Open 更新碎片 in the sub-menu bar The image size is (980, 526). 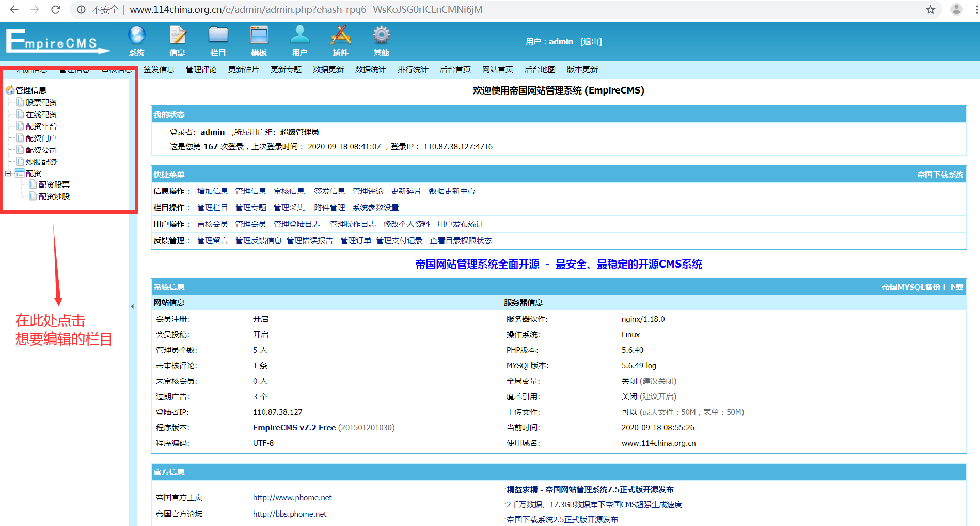(x=244, y=69)
